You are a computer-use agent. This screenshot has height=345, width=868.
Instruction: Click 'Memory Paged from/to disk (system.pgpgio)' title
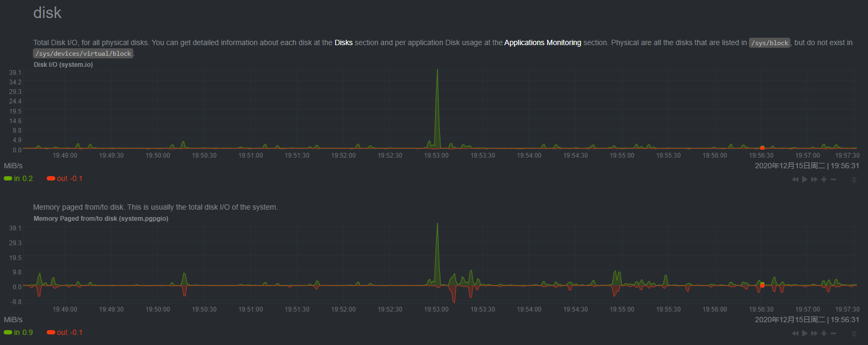pos(101,219)
